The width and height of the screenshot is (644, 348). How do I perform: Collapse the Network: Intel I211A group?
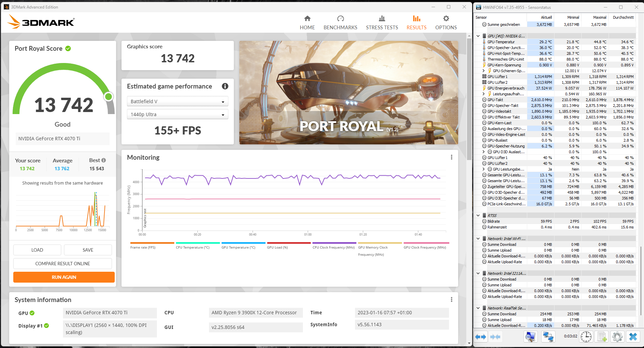click(478, 273)
